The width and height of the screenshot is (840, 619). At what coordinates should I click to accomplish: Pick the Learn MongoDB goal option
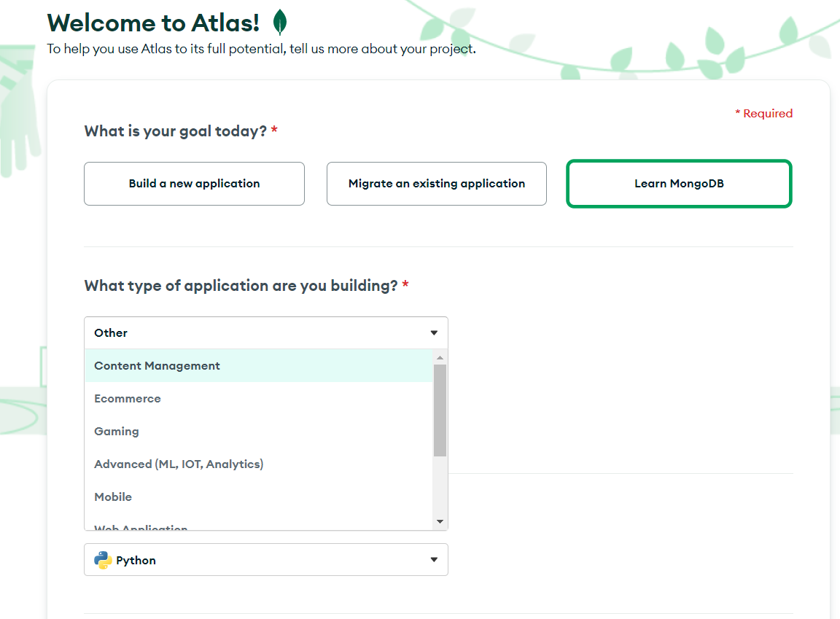coord(679,184)
